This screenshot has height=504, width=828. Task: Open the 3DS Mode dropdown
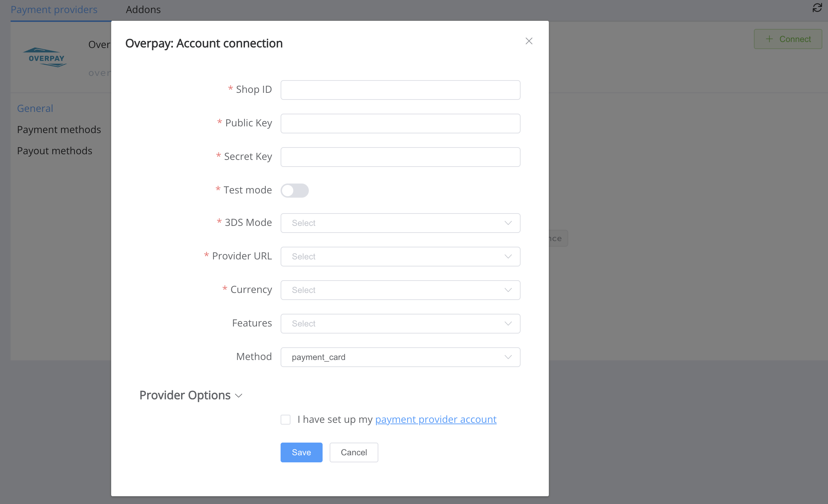400,223
